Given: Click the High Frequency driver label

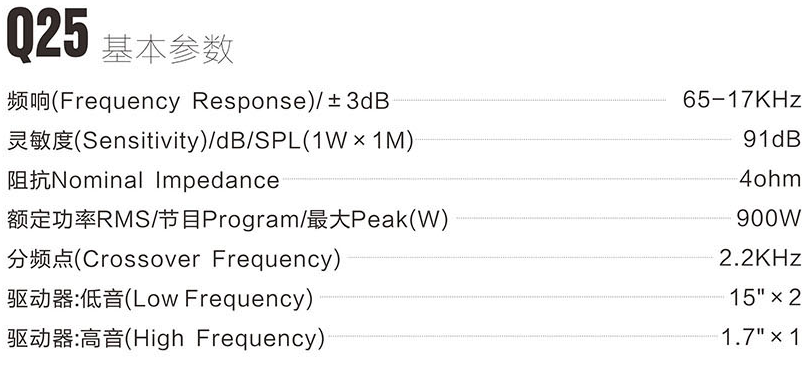Looking at the screenshot, I should (166, 338).
